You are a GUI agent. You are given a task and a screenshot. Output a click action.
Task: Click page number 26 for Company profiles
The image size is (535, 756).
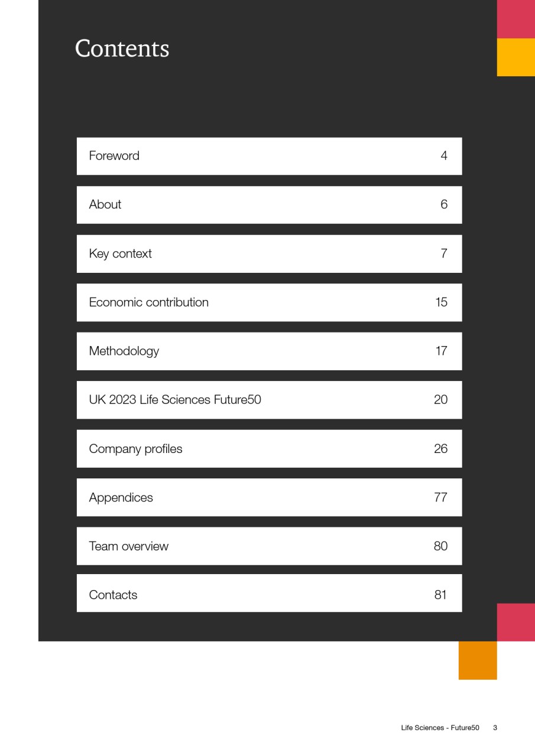pyautogui.click(x=440, y=449)
